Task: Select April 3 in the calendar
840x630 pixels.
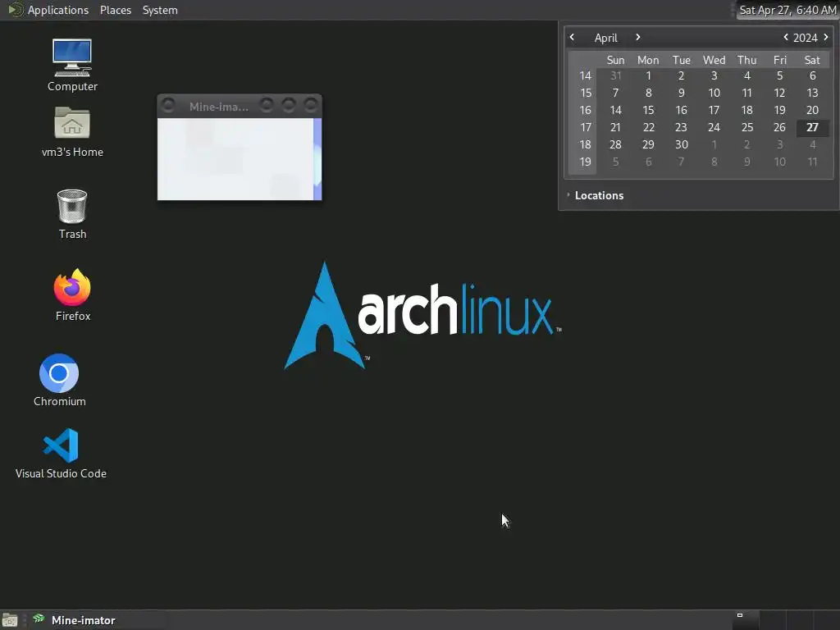Action: (x=714, y=76)
